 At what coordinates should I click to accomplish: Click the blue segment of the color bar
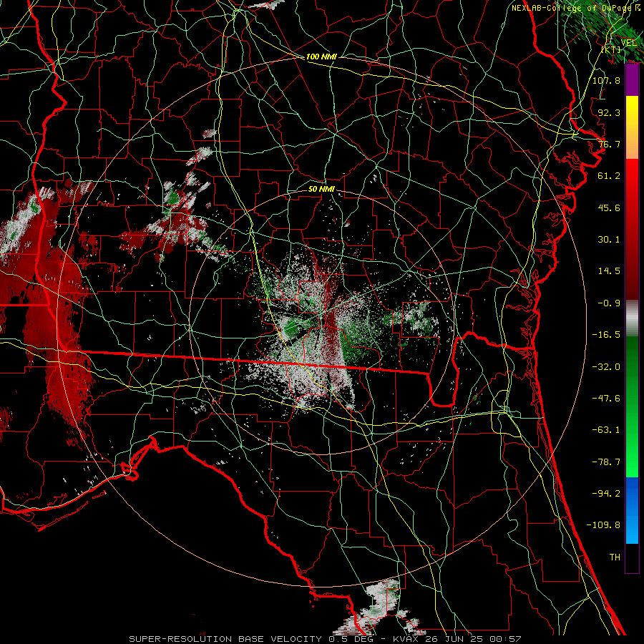632,510
